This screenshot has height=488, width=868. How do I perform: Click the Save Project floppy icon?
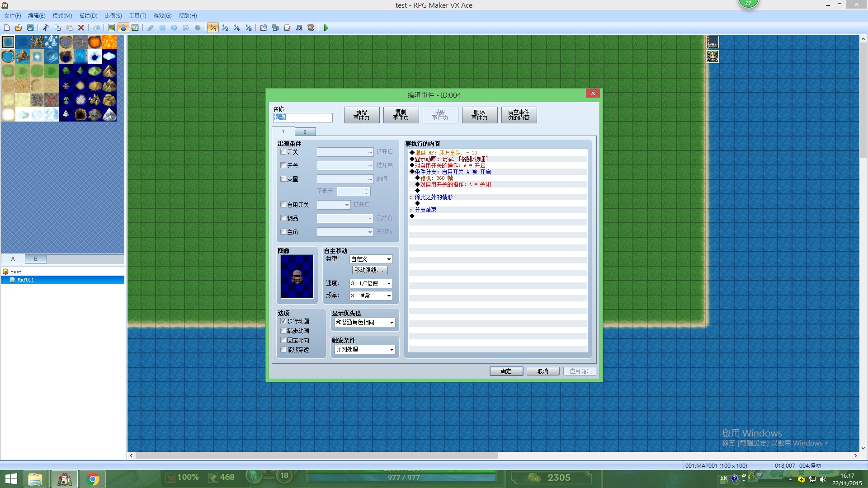click(30, 28)
